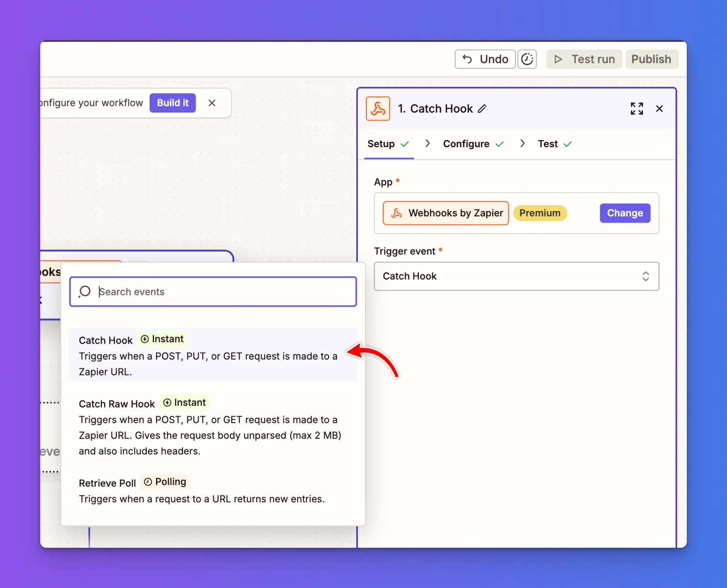The width and height of the screenshot is (727, 588).
Task: Click the Instant badge next to Catch Hook
Action: pos(162,339)
